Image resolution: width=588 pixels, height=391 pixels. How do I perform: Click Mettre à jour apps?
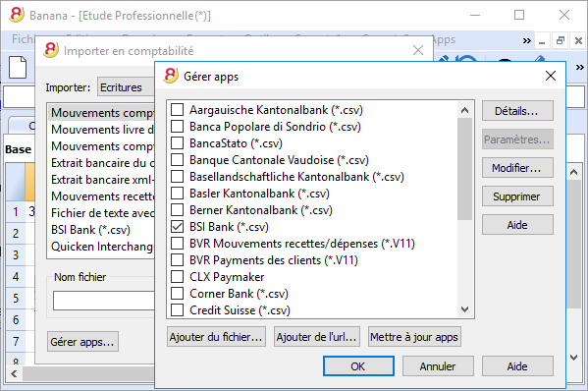[x=414, y=337]
